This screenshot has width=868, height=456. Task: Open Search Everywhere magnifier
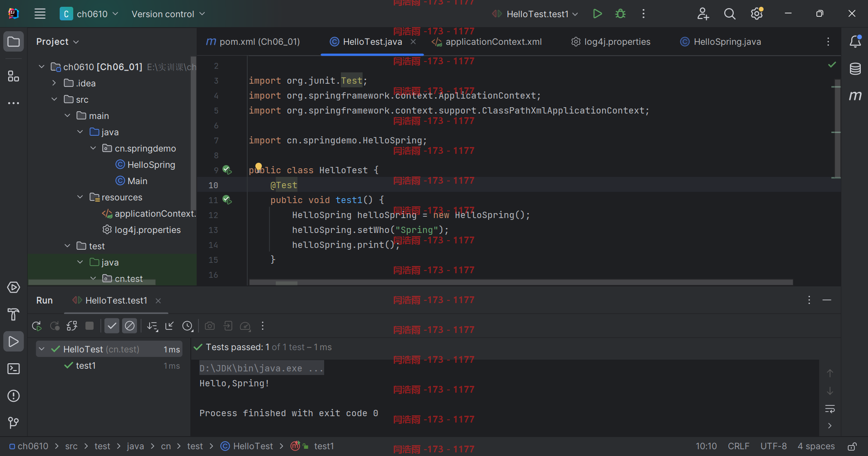pyautogui.click(x=730, y=14)
